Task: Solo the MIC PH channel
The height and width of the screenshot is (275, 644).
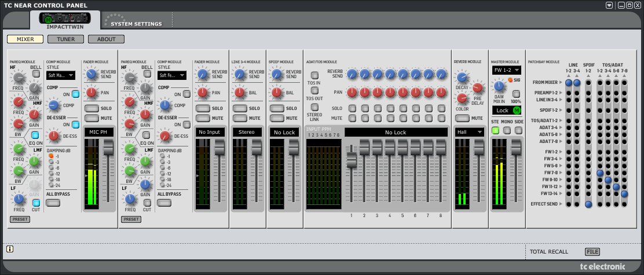Action: [x=92, y=108]
